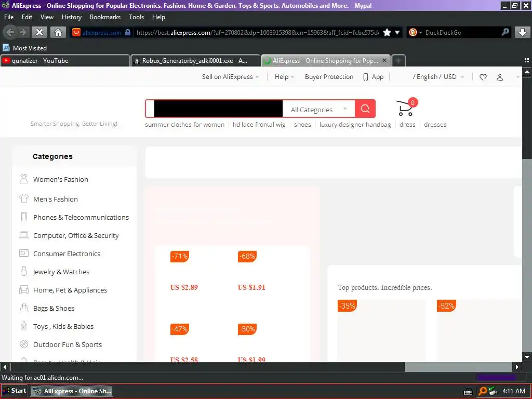The height and width of the screenshot is (399, 532).
Task: Click the 'shoes' search suggestion
Action: 302,125
